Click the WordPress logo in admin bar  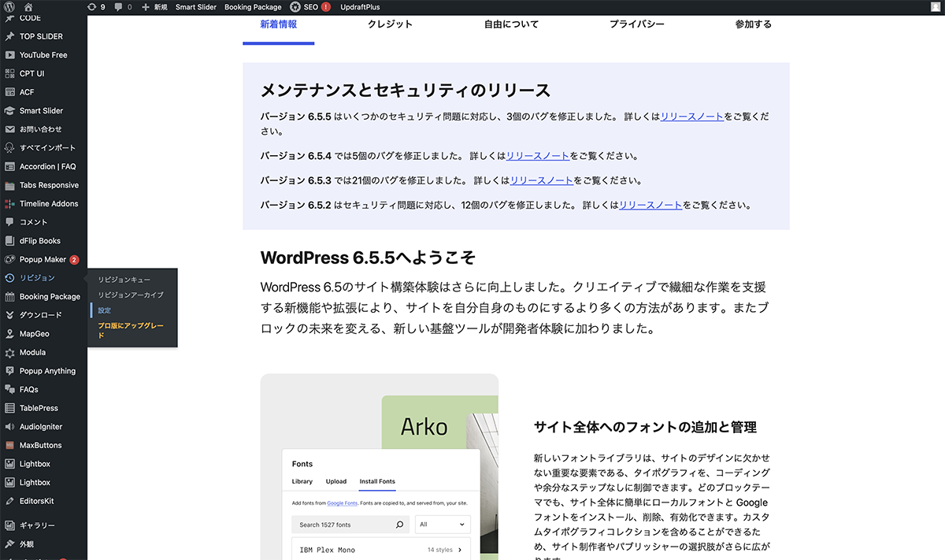point(9,7)
